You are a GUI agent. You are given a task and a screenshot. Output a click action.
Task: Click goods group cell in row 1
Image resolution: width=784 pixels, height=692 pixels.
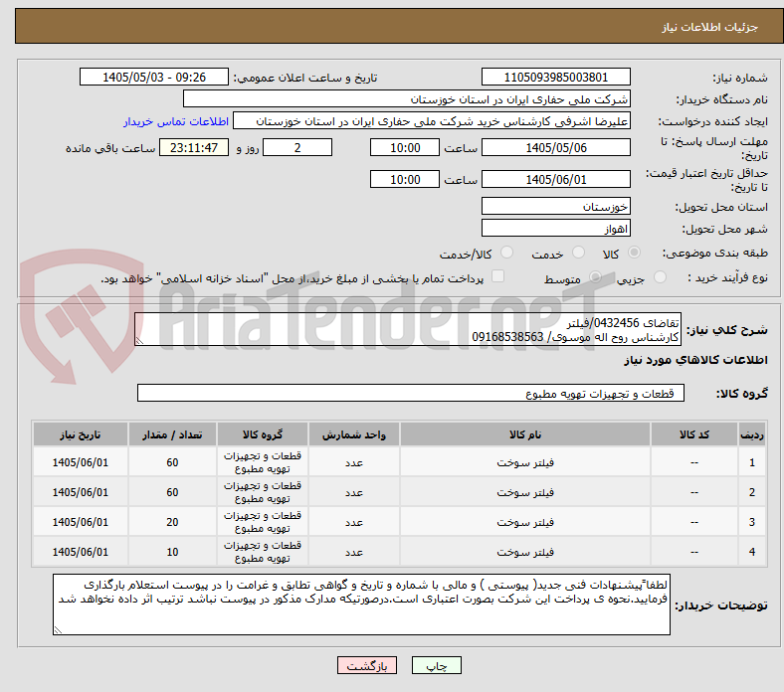point(263,462)
